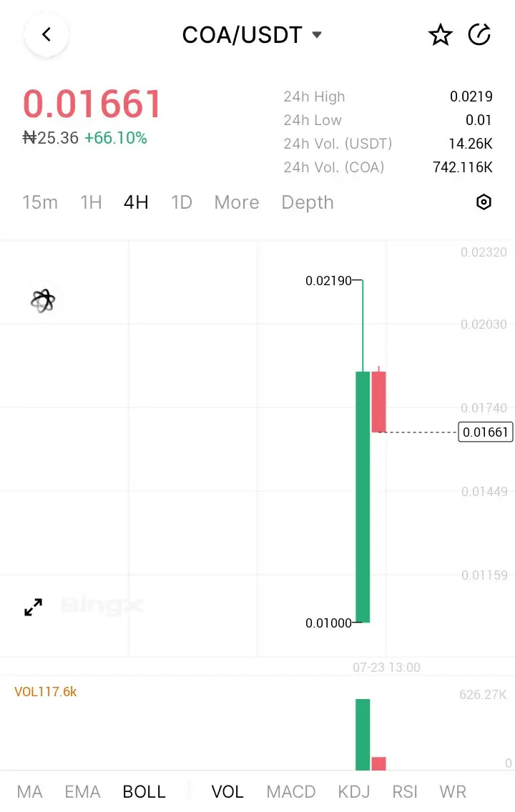Select the KDJ sub-indicator
The height and width of the screenshot is (812, 515).
[354, 791]
